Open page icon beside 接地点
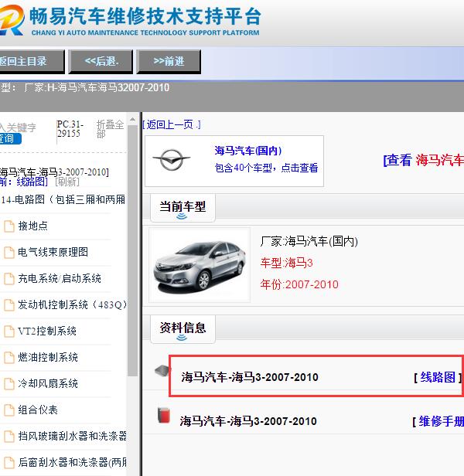The width and height of the screenshot is (464, 476). [x=9, y=226]
